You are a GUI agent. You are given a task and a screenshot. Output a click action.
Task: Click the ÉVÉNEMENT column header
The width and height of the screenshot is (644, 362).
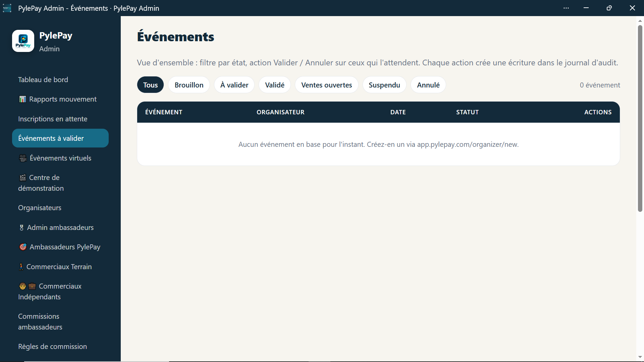tap(164, 112)
